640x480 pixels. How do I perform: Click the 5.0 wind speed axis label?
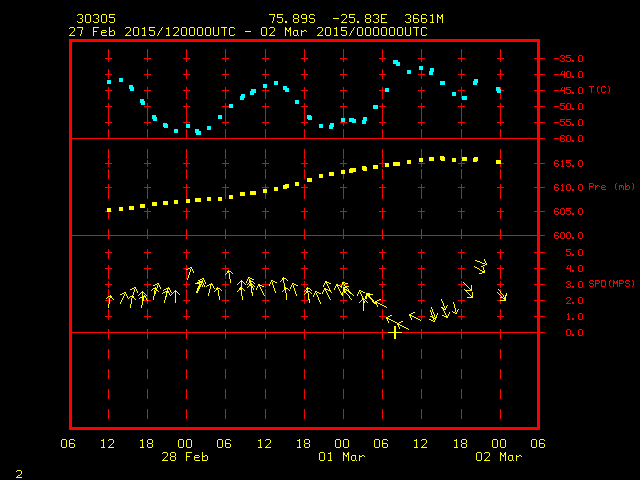coord(574,253)
